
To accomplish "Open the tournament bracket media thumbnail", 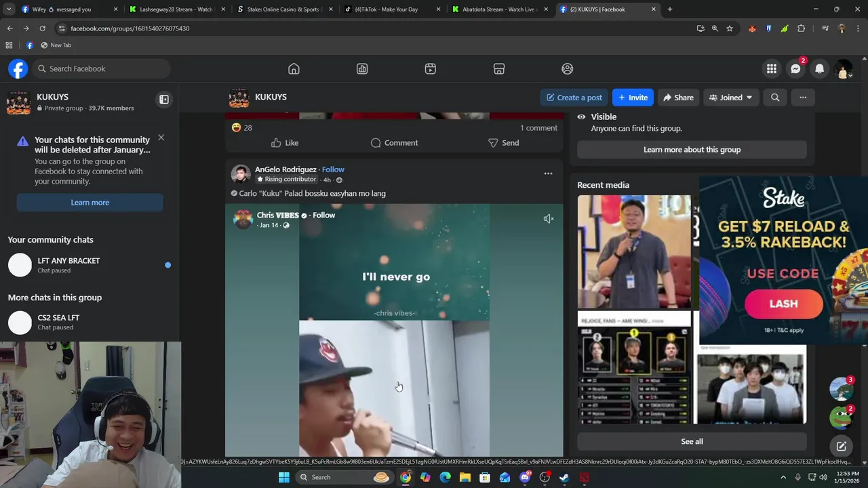I will (x=634, y=367).
